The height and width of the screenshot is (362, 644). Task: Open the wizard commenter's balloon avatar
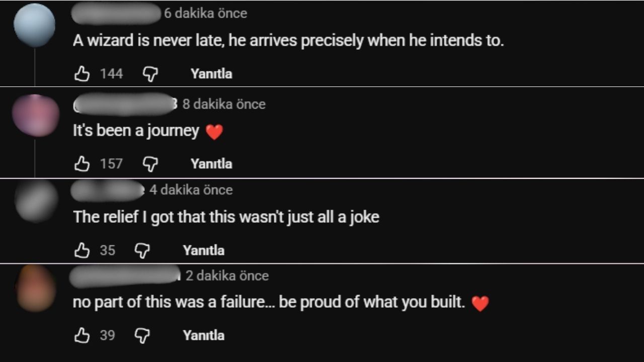click(34, 24)
